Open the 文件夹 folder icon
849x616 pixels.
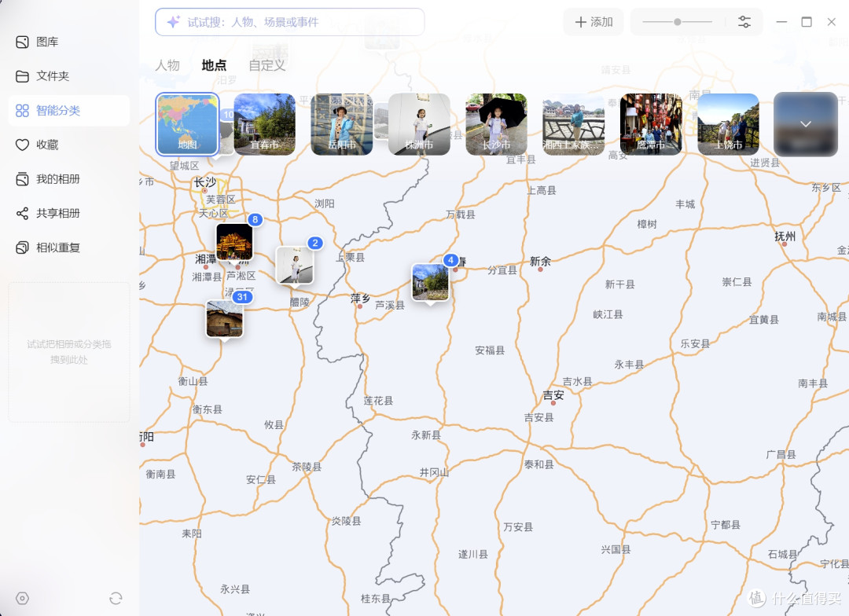click(x=22, y=76)
